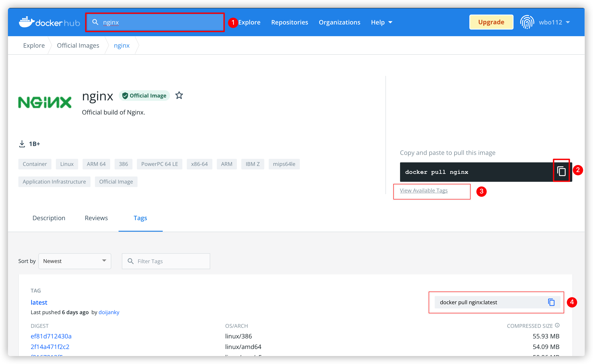
Task: Click the docker pull nginx:latest text
Action: tap(468, 302)
